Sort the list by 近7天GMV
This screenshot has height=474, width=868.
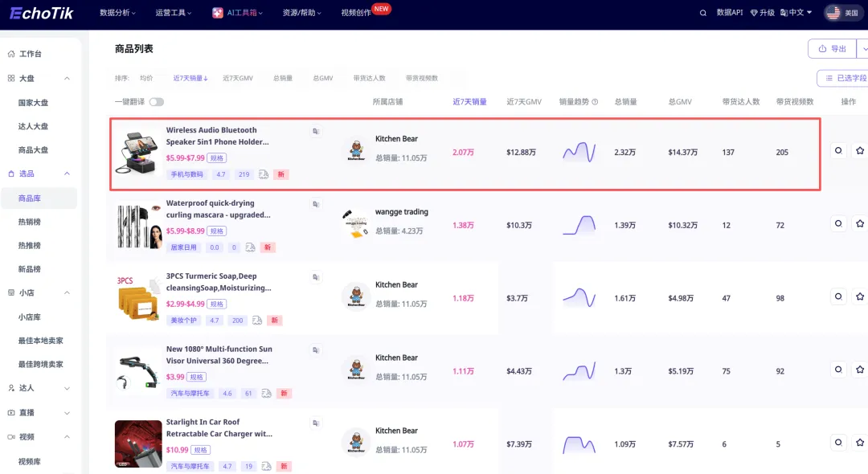[x=237, y=79]
